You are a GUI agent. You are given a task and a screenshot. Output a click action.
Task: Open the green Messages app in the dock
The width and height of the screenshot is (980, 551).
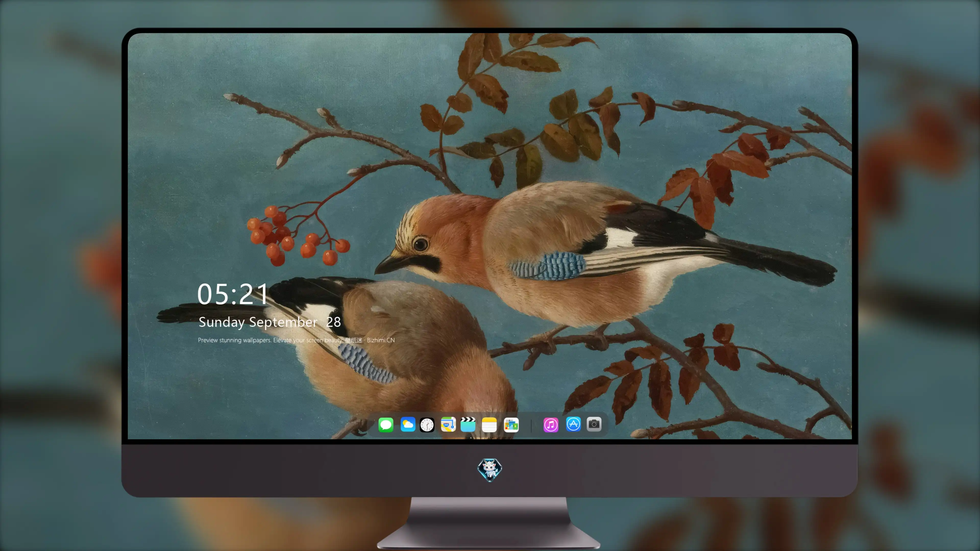[x=386, y=424]
